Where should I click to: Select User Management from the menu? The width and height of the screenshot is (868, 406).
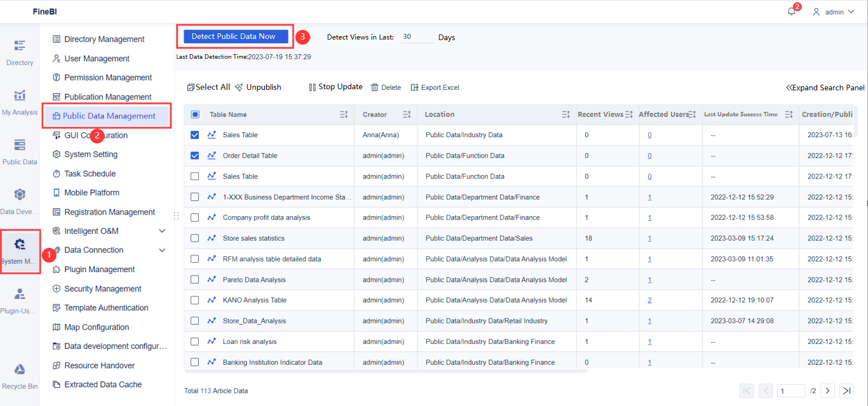point(97,58)
